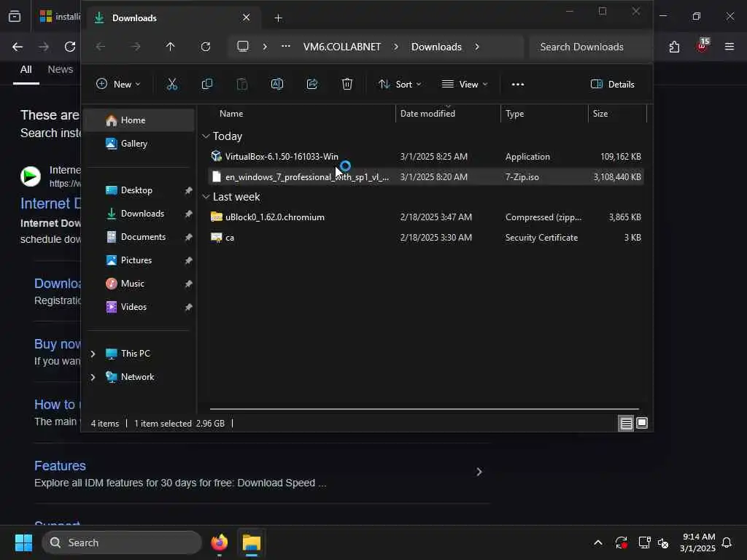Screen dimensions: 747x560
Task: Click the Delete trash can icon
Action: 347,85
